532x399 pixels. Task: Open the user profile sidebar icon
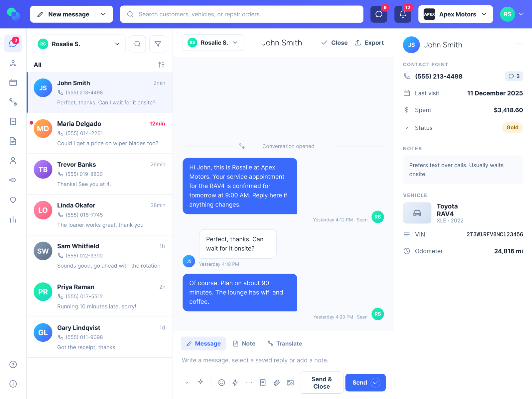pyautogui.click(x=13, y=161)
